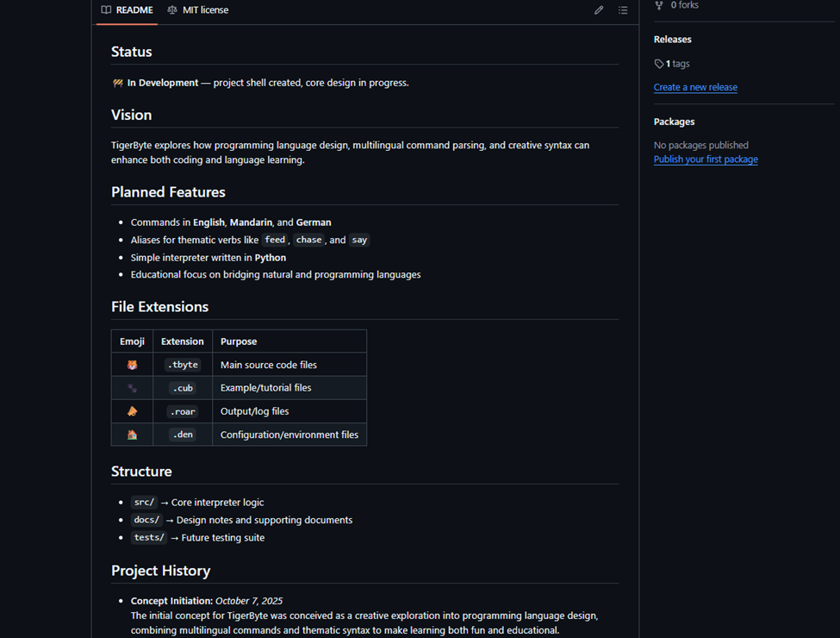The width and height of the screenshot is (840, 638).
Task: Click the .roar extension code cell
Action: pyautogui.click(x=183, y=411)
